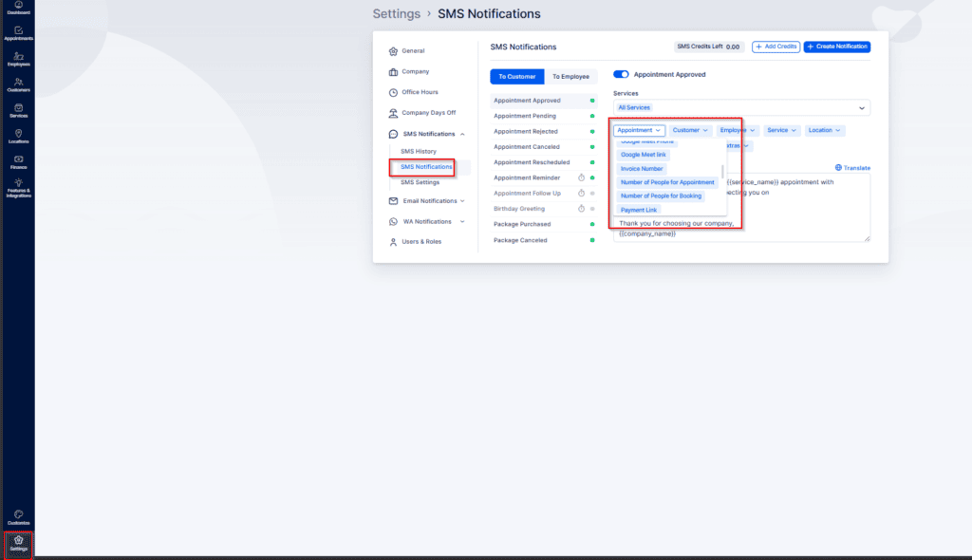This screenshot has height=560, width=972.
Task: Open the Employee placeholder dropdown
Action: click(737, 130)
